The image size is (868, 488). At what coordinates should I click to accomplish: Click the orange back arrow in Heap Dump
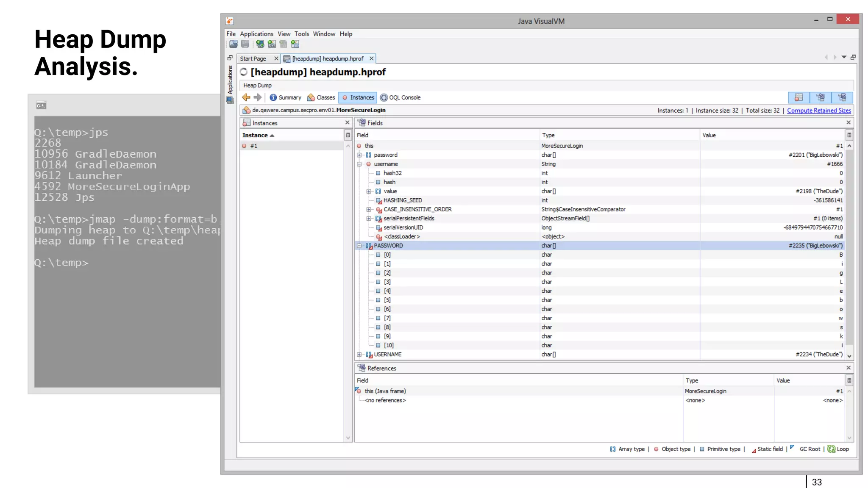pyautogui.click(x=246, y=97)
